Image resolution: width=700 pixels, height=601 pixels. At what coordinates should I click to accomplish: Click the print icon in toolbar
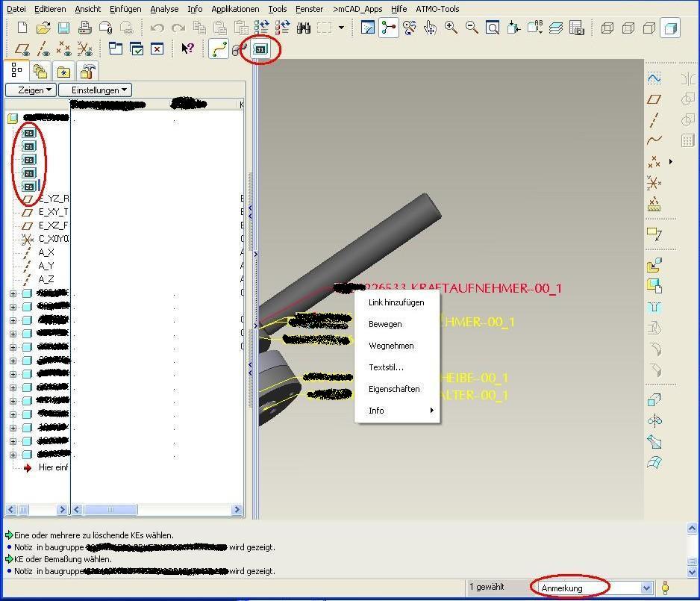tap(85, 28)
